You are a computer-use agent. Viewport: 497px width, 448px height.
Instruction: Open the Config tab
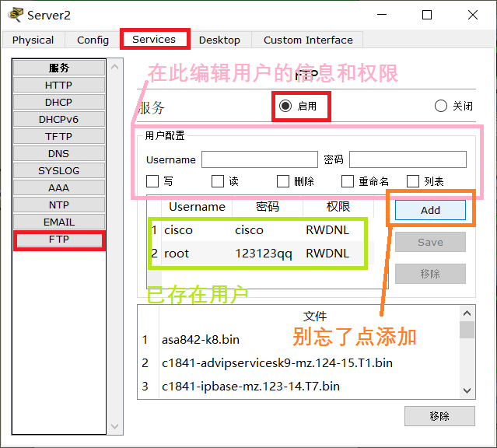coord(93,40)
